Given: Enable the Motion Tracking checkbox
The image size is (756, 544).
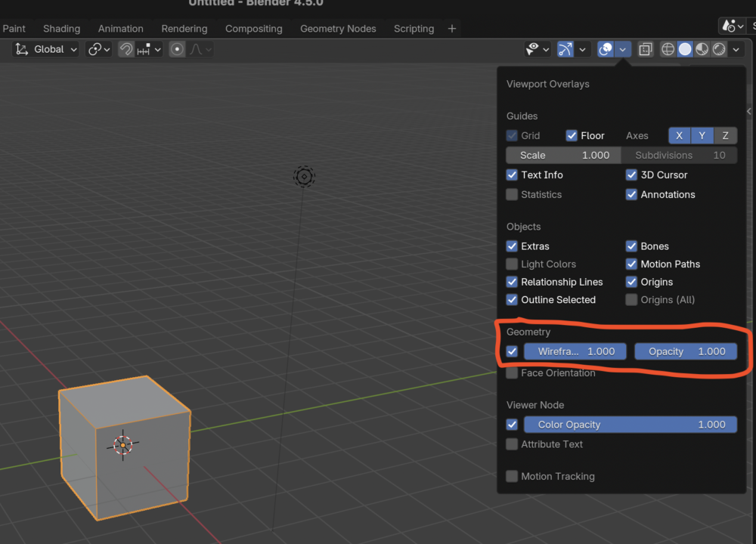Looking at the screenshot, I should tap(512, 477).
